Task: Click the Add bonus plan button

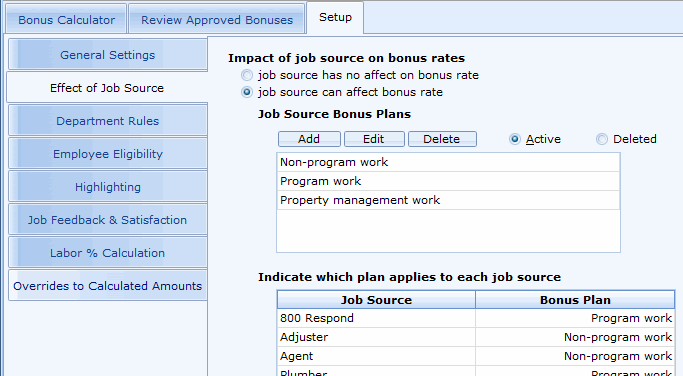Action: coord(309,139)
